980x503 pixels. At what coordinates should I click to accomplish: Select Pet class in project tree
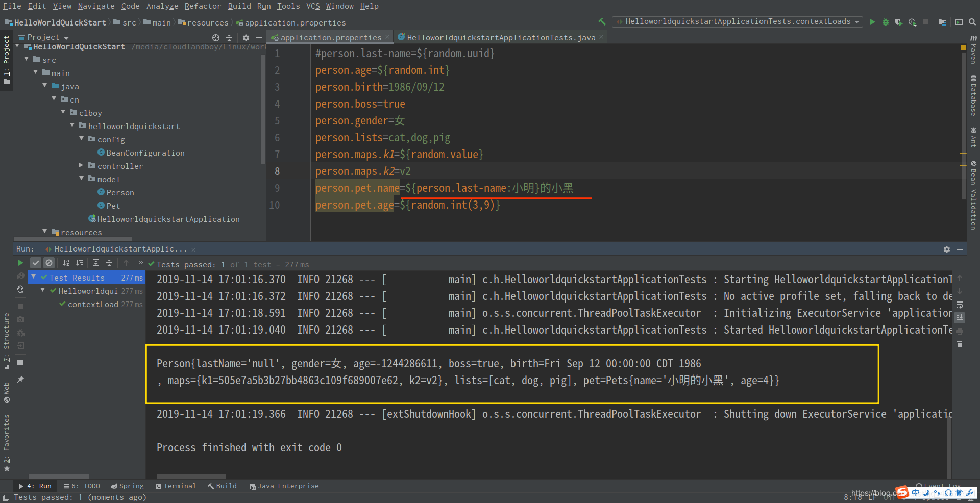[109, 206]
